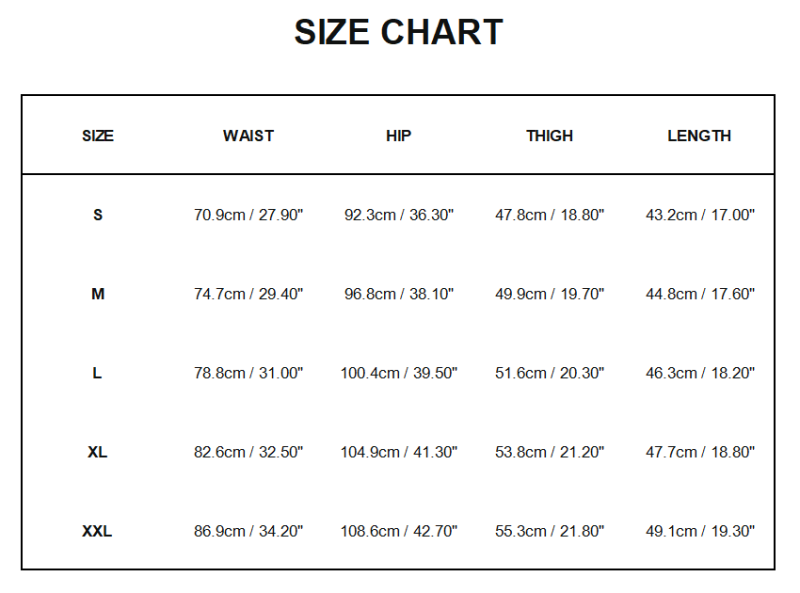The height and width of the screenshot is (593, 800).
Task: Select length value 47.7cm / 18.80"
Action: 700,452
